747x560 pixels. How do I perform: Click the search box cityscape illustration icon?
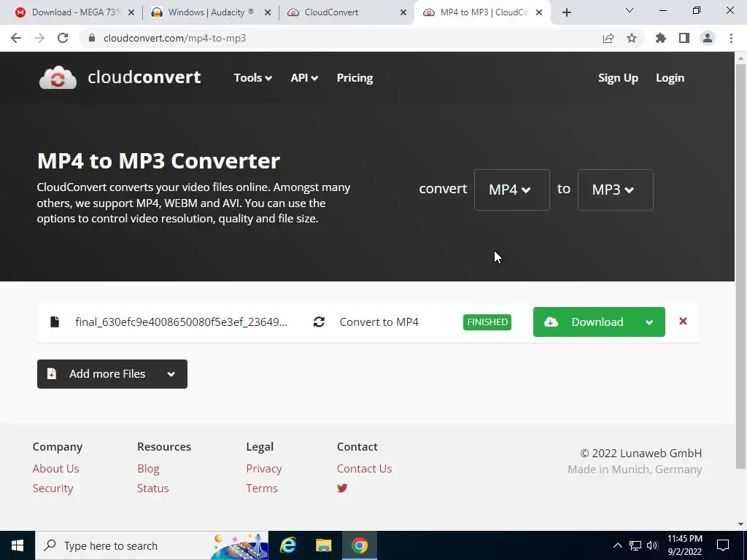click(239, 545)
